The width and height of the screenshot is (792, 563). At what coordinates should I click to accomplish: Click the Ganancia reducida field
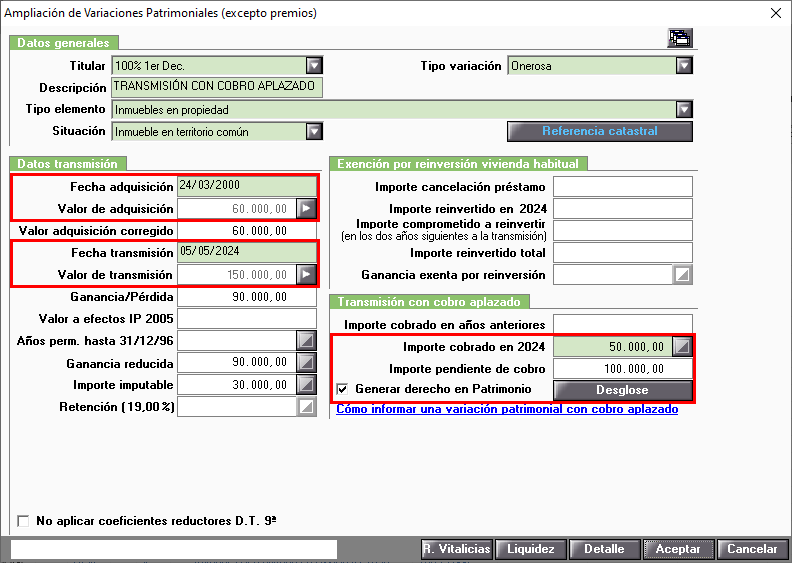(x=236, y=363)
